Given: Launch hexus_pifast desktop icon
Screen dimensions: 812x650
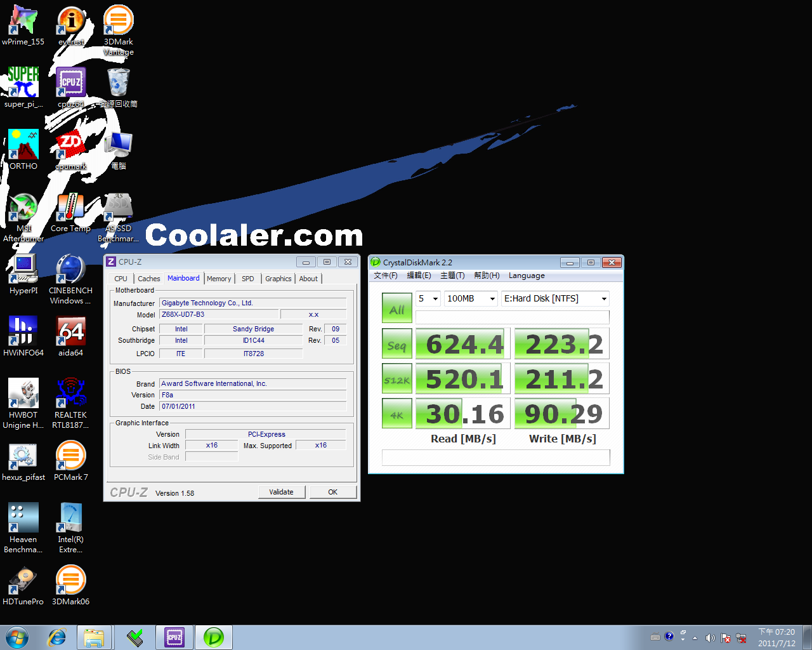Looking at the screenshot, I should click(x=23, y=461).
